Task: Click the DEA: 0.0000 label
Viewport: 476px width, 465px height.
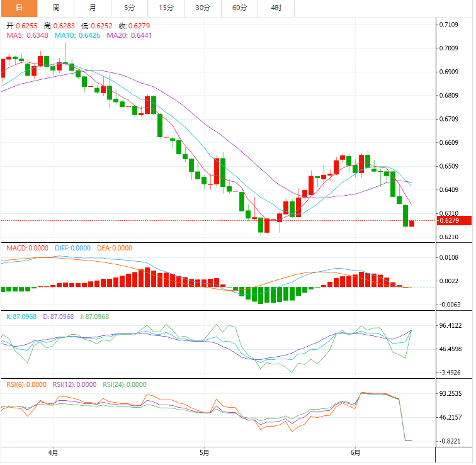Action: (x=115, y=249)
